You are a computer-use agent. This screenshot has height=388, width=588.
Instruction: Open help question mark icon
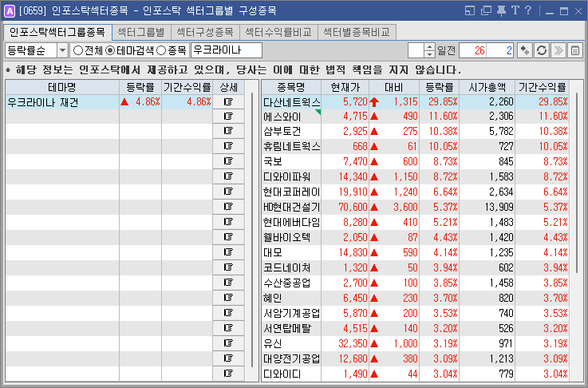pos(528,10)
